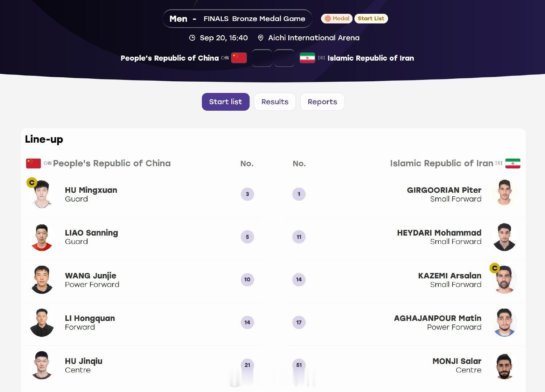The width and height of the screenshot is (545, 392).
Task: Switch to the Reports tab
Action: coord(322,102)
